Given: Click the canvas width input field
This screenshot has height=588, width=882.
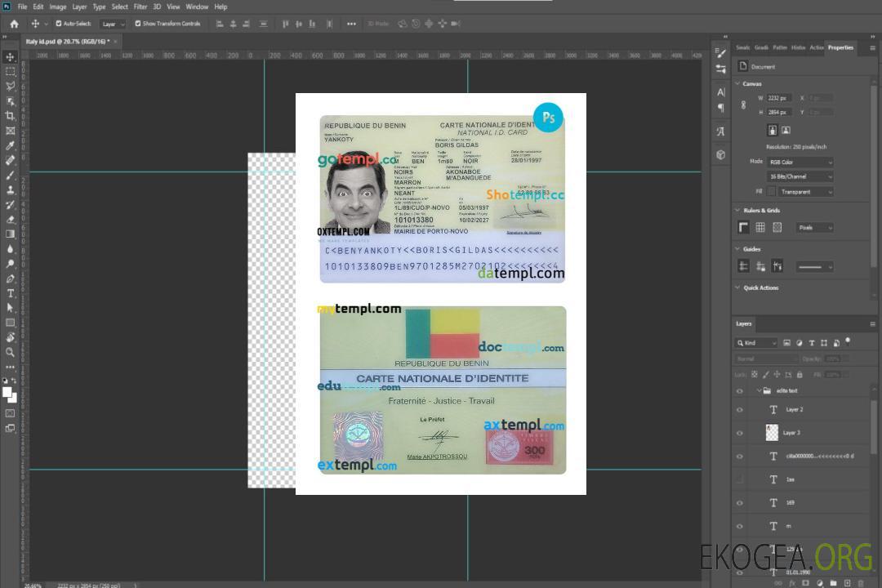Looking at the screenshot, I should pyautogui.click(x=778, y=98).
